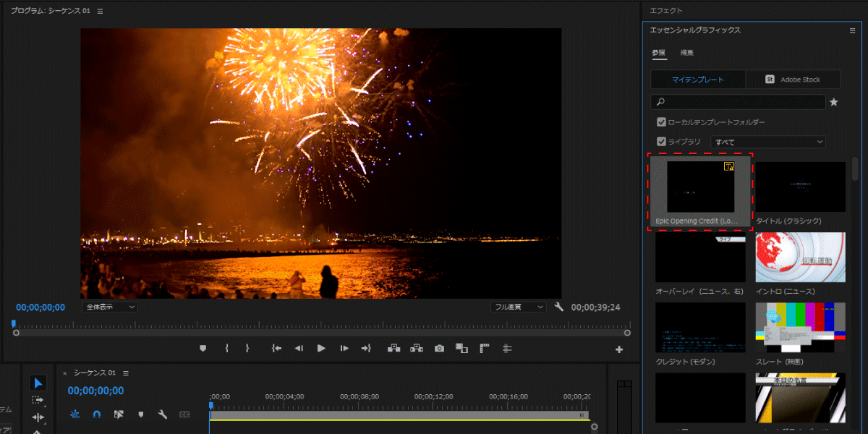Image resolution: width=868 pixels, height=434 pixels.
Task: Add a marker in the timeline
Action: click(x=141, y=414)
